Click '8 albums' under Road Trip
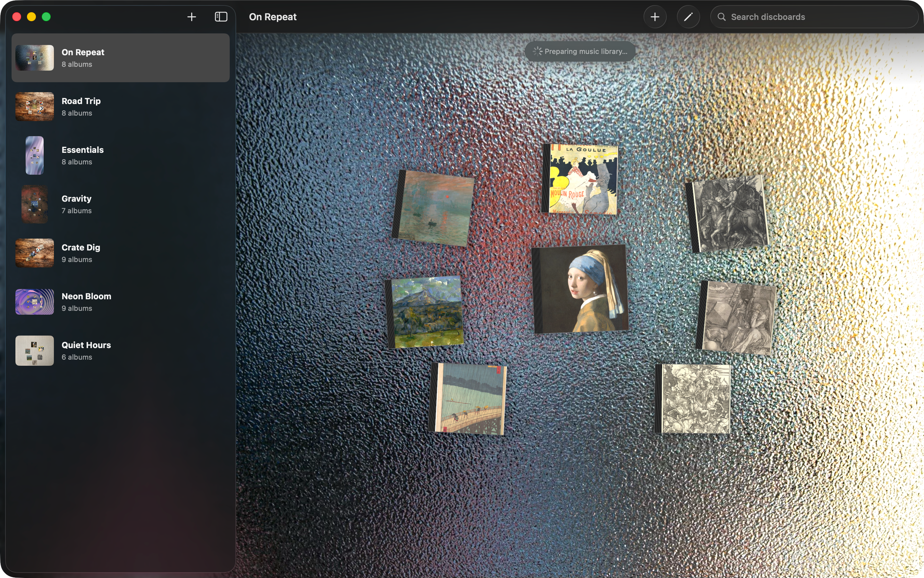 pos(77,113)
